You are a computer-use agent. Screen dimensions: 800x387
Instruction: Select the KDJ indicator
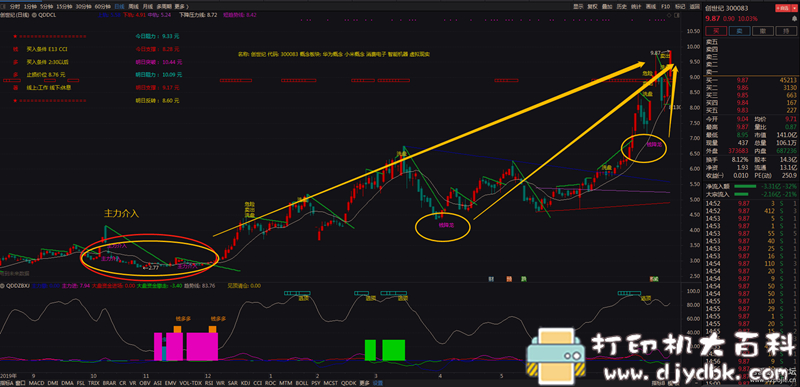pos(245,382)
